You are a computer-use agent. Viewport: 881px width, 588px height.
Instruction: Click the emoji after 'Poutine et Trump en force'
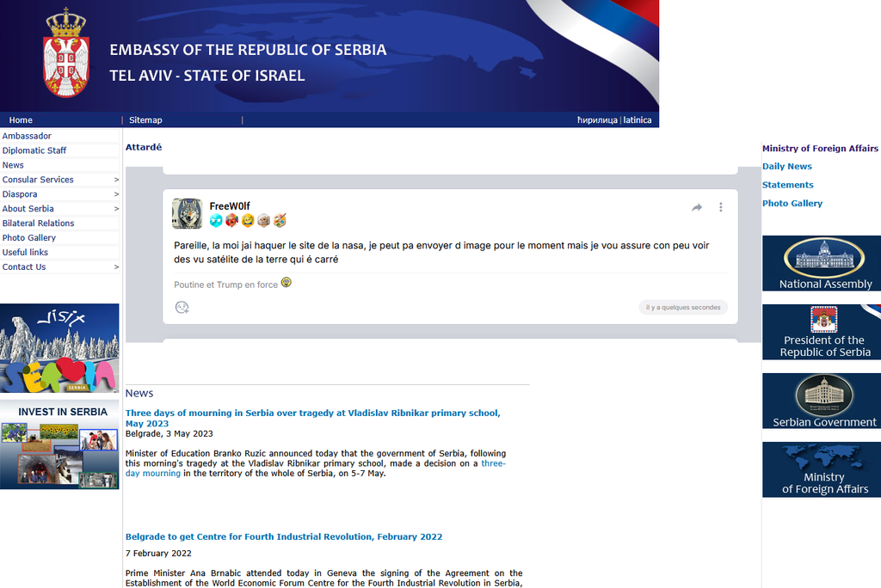[x=286, y=283]
